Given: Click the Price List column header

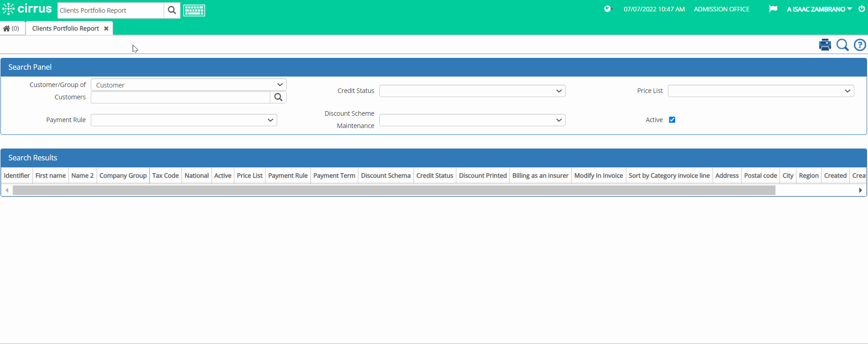Looking at the screenshot, I should point(250,175).
